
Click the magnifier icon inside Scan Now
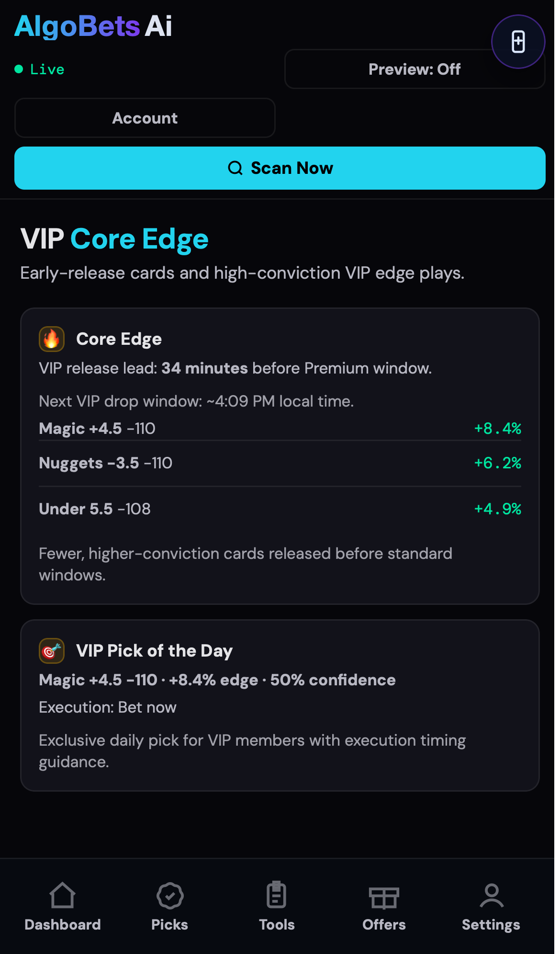coord(235,168)
